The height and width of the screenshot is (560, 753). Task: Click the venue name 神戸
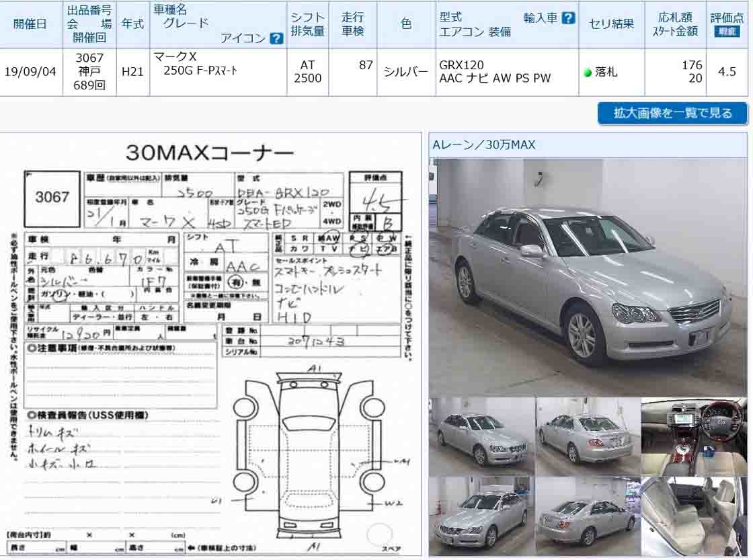point(89,71)
